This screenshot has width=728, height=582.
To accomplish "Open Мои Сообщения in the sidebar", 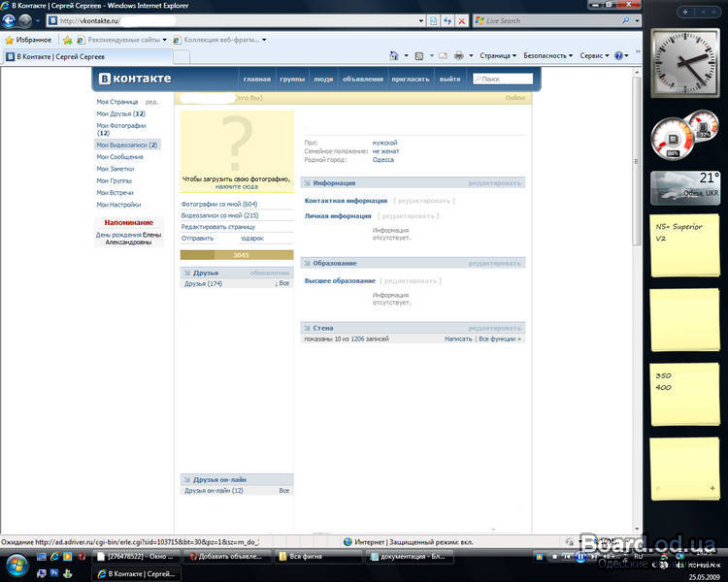I will (x=119, y=156).
